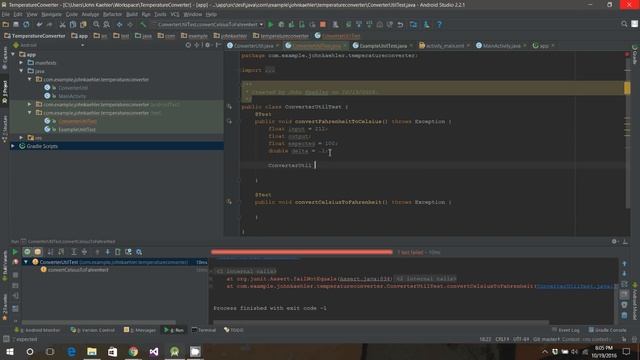Image resolution: width=640 pixels, height=360 pixels.
Task: Click the Undo arrow in main toolbar
Action: [39, 24]
